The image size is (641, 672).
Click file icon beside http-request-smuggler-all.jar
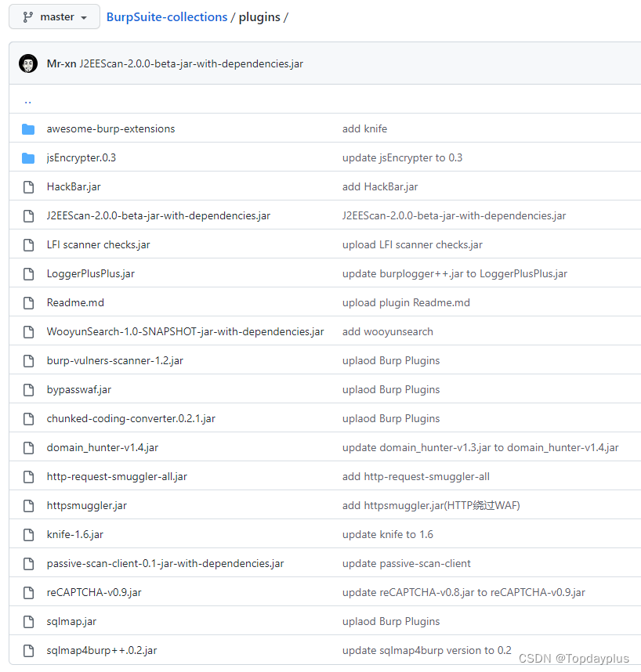click(x=29, y=476)
